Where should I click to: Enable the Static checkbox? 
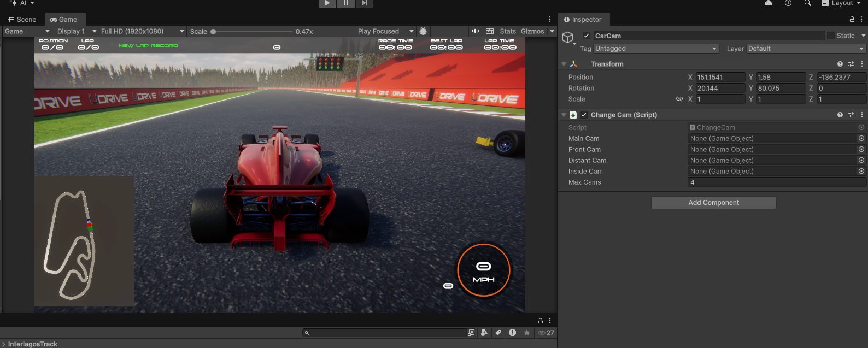click(831, 36)
